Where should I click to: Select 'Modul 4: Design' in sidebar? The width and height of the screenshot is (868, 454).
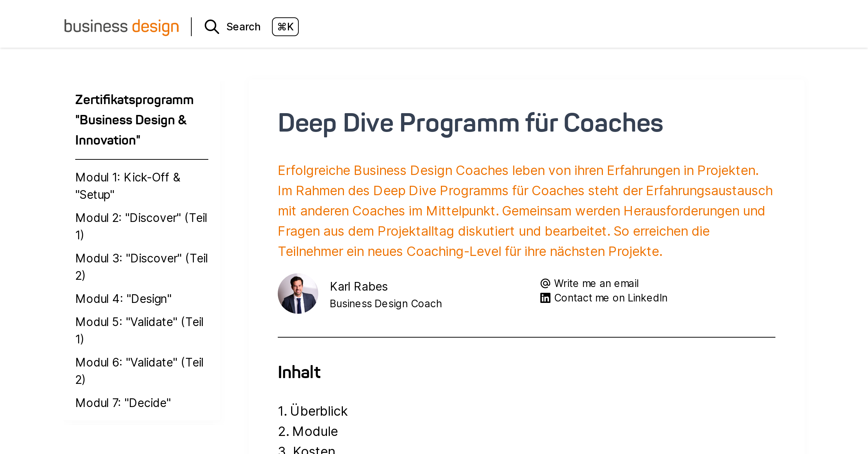[123, 299]
